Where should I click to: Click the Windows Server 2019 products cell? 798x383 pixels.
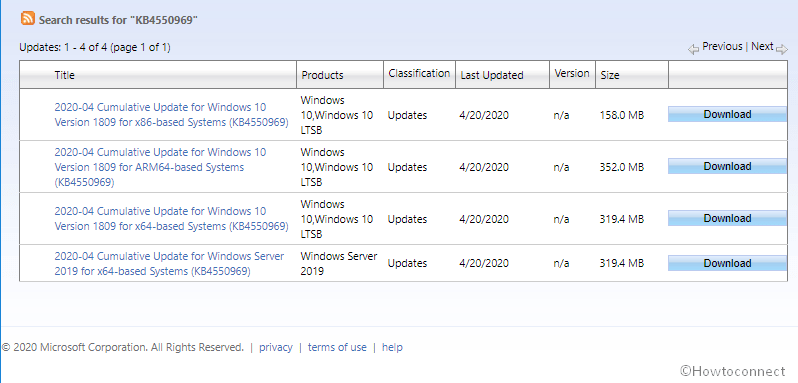tap(339, 263)
